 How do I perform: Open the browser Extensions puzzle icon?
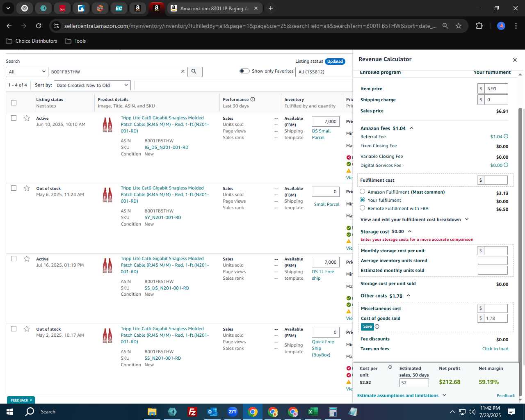(479, 26)
